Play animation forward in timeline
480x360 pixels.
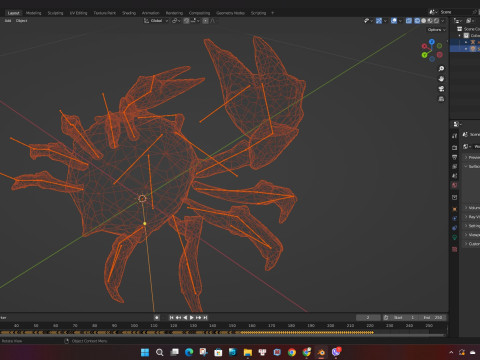click(x=192, y=317)
